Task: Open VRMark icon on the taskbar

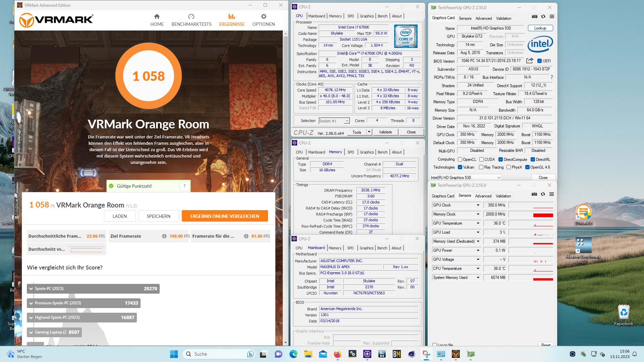Action: (x=455, y=354)
